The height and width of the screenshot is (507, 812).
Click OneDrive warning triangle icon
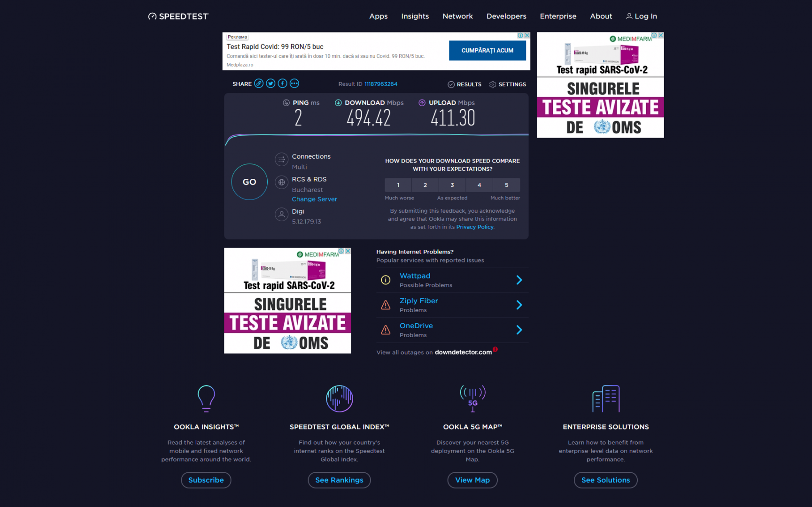coord(386,330)
